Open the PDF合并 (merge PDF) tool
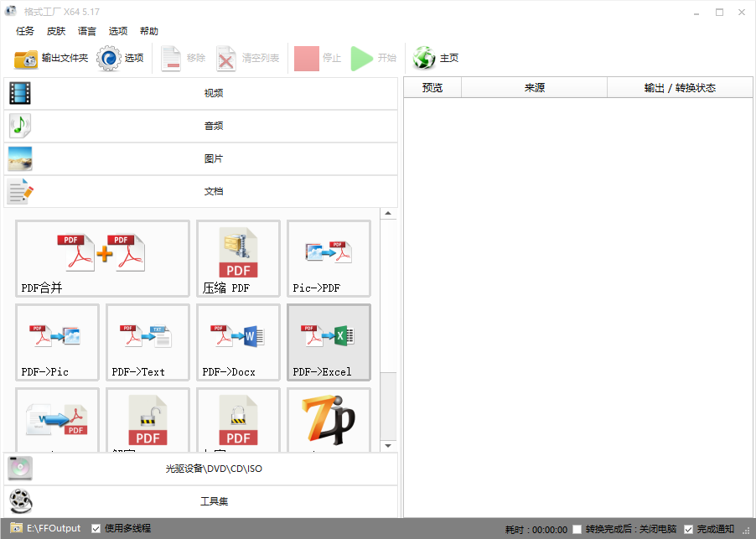Viewport: 756px width, 539px height. pyautogui.click(x=101, y=258)
